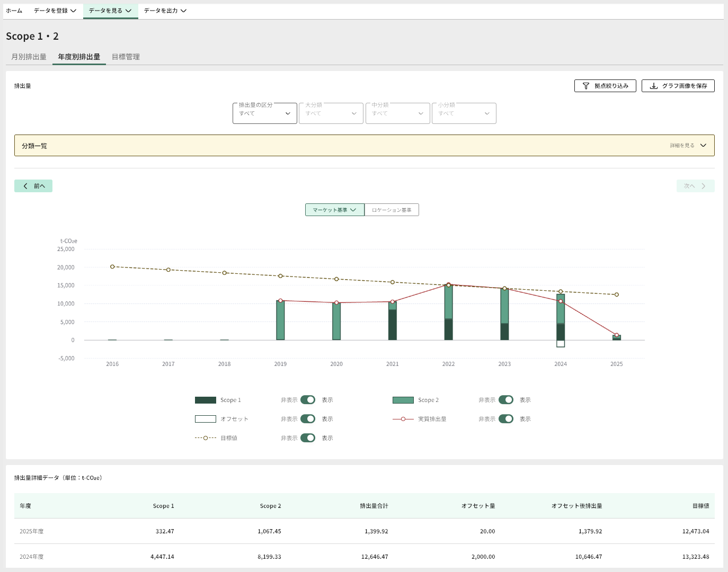Click the Scope 2 legend swatch icon
The height and width of the screenshot is (572, 728).
pos(403,400)
